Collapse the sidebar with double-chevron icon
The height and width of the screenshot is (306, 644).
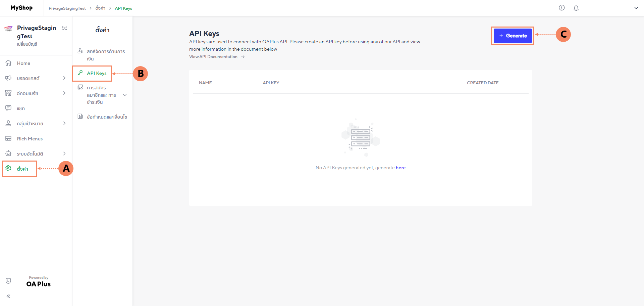8,296
